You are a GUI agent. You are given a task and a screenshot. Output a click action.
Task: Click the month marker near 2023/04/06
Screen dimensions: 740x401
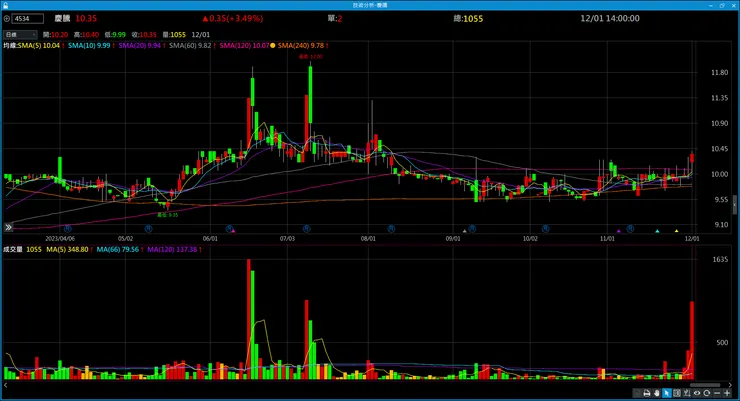[x=68, y=229]
